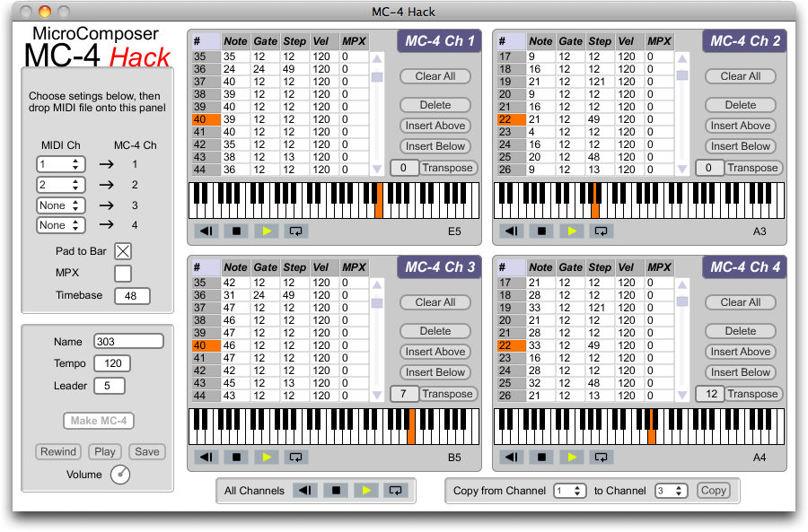Open MIDI Ch dropdown mapped to MC-4 Ch 3
Viewport: 808px width, 532px height.
(x=61, y=205)
